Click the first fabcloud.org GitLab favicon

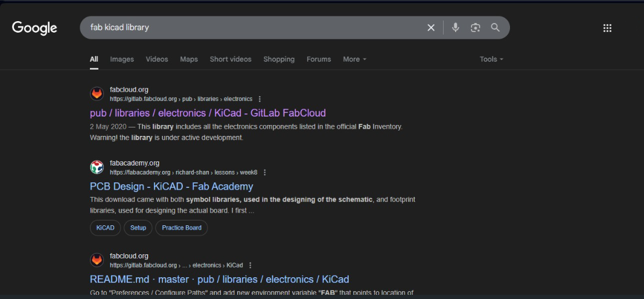(x=97, y=94)
